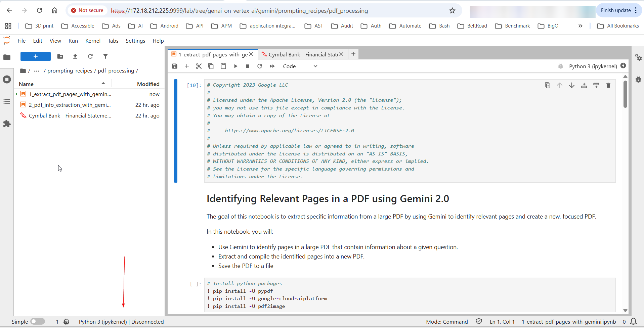
Task: Open the Kernel menu
Action: pyautogui.click(x=93, y=41)
